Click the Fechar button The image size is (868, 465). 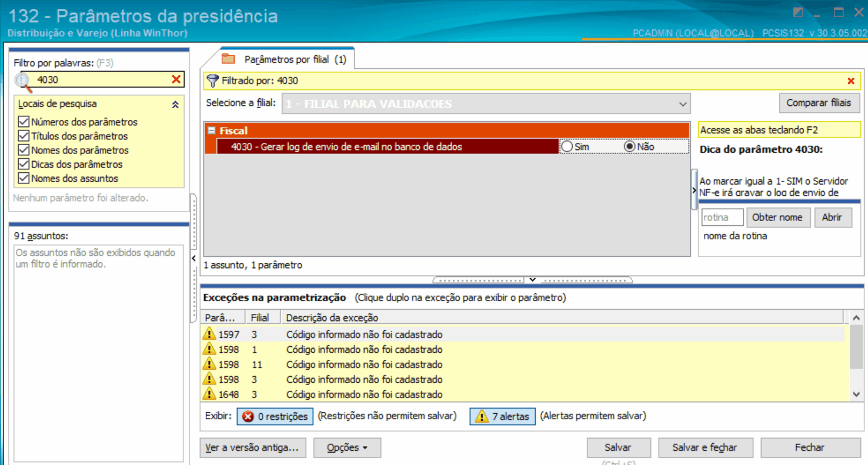(x=810, y=448)
